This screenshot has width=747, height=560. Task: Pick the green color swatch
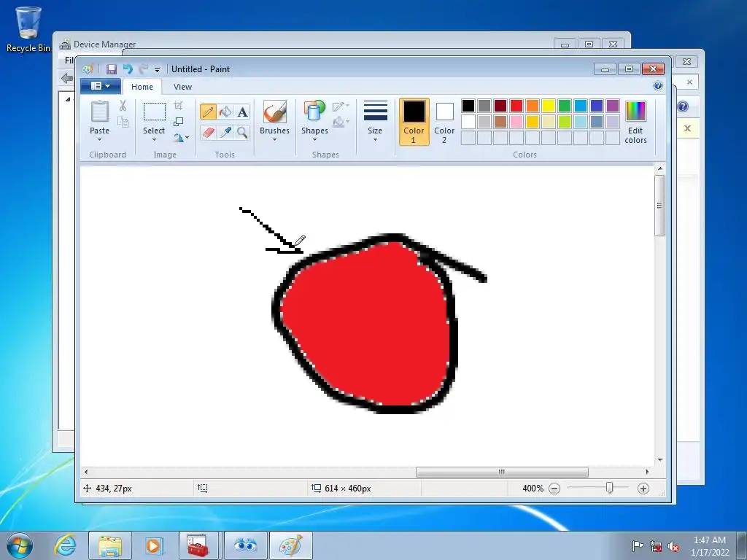[565, 106]
